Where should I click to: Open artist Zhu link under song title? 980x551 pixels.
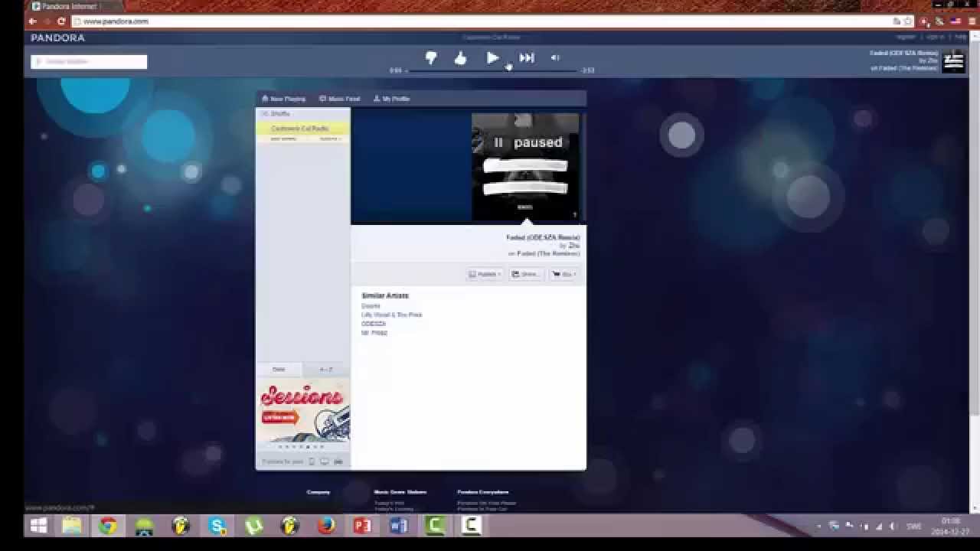tap(574, 246)
